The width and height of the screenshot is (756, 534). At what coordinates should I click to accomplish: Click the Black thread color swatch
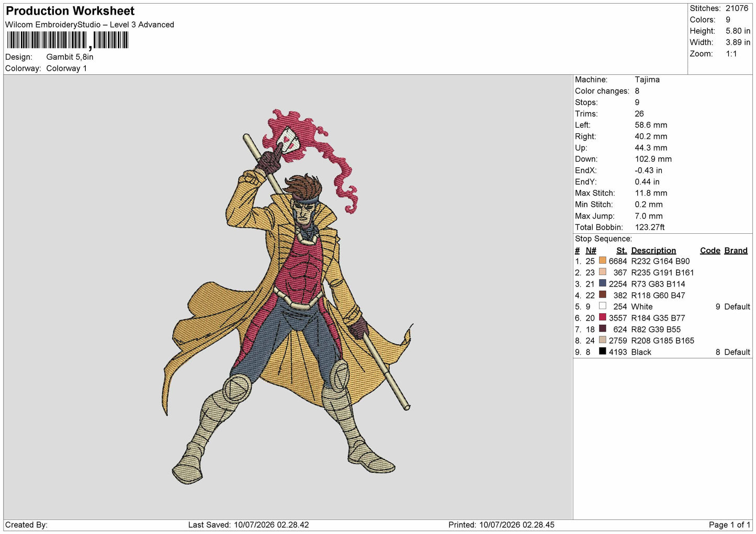[602, 351]
